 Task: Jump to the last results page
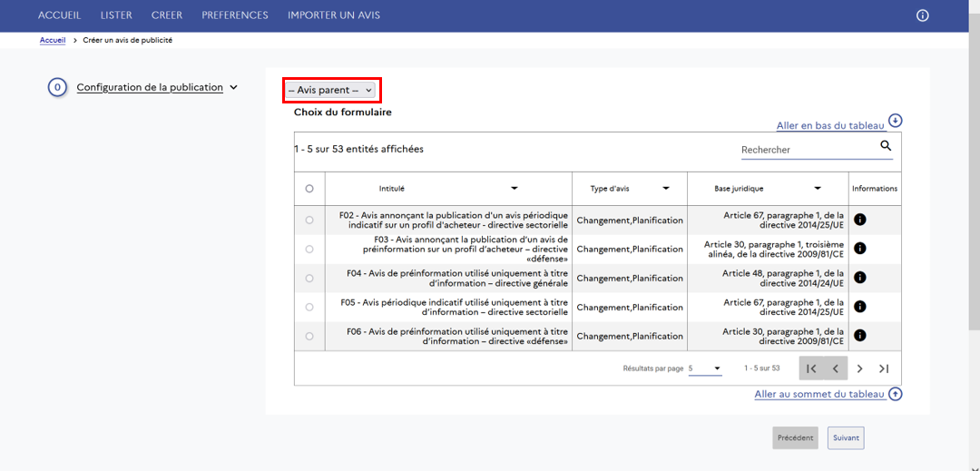(883, 368)
